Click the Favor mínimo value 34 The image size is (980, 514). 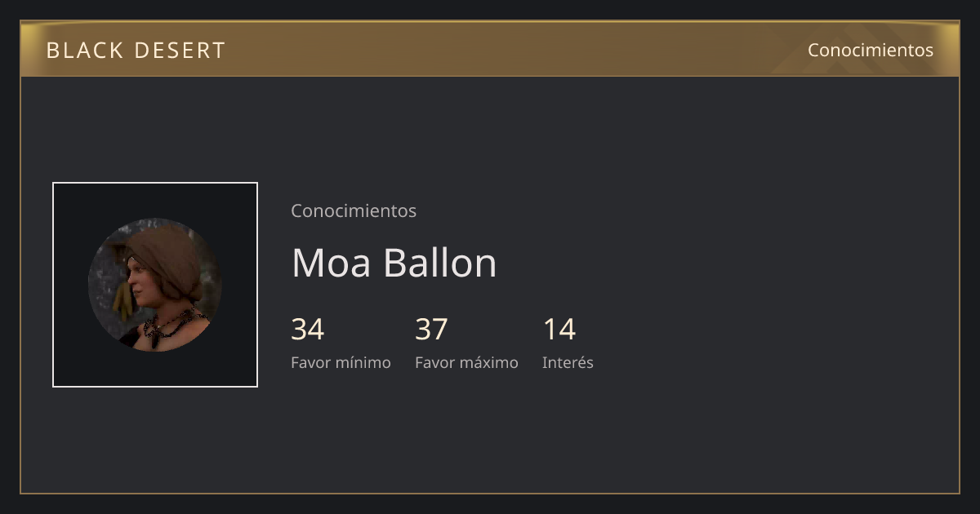click(x=308, y=330)
